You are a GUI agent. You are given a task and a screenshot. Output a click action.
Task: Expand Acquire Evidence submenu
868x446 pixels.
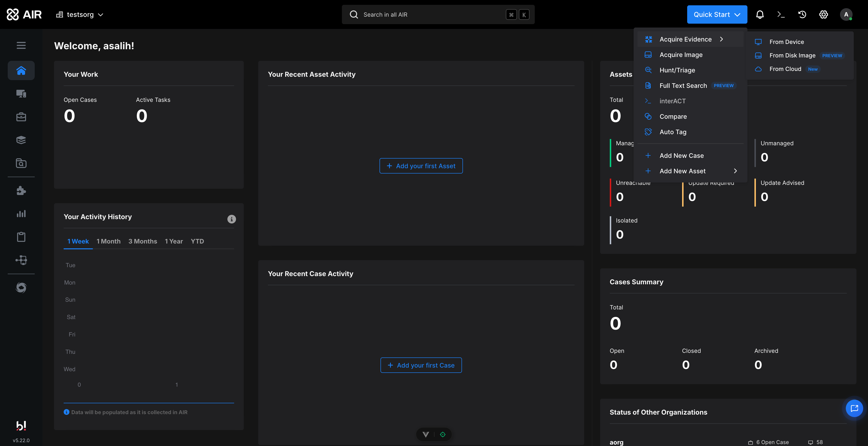click(691, 39)
